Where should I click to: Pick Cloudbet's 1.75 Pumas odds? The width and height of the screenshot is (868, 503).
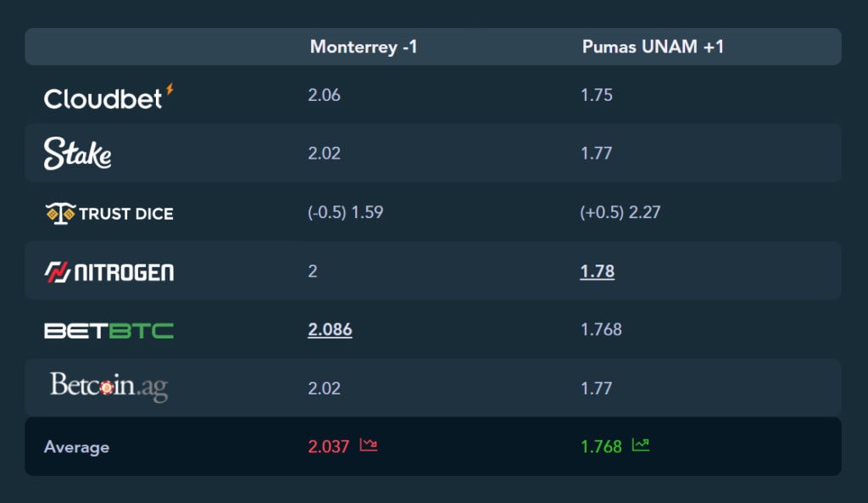click(x=596, y=95)
